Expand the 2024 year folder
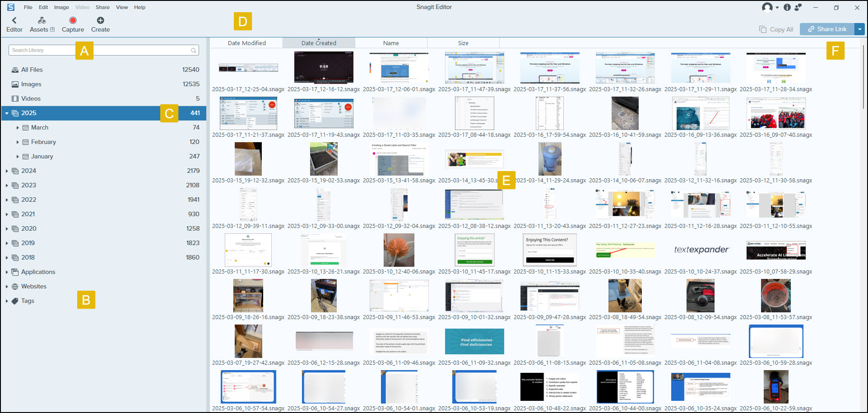The width and height of the screenshot is (868, 413). (x=7, y=171)
